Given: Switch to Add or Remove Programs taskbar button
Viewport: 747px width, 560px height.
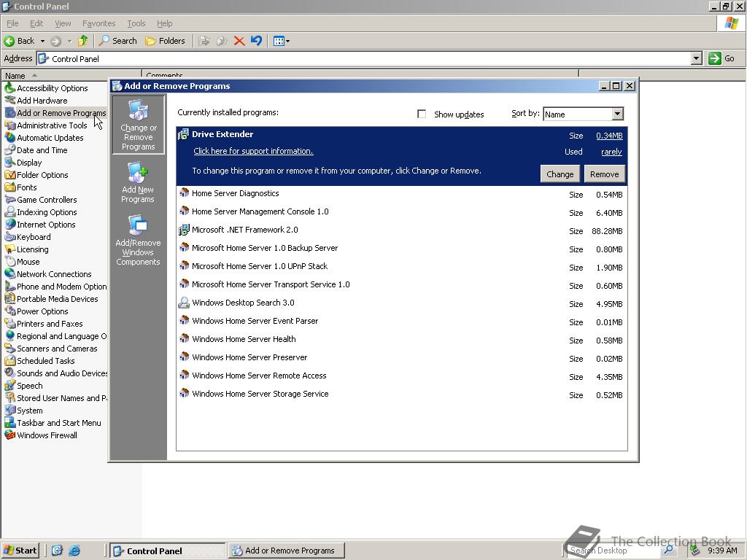Looking at the screenshot, I should pos(286,551).
